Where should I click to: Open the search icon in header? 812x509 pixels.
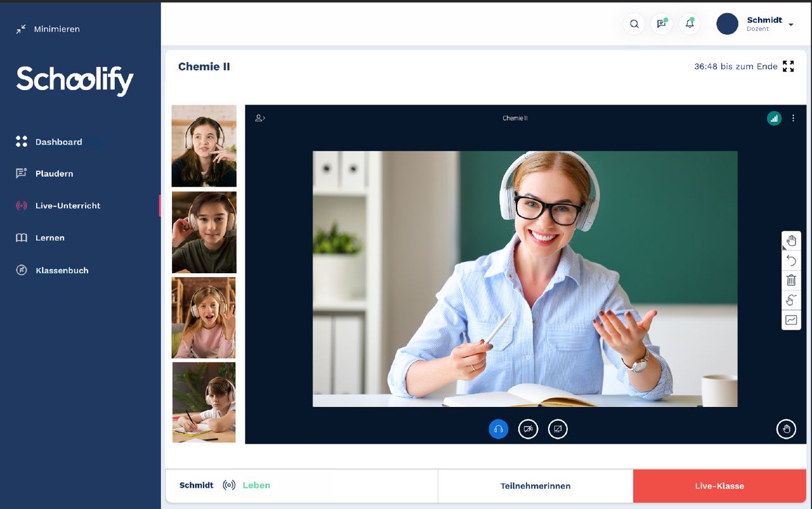(634, 24)
